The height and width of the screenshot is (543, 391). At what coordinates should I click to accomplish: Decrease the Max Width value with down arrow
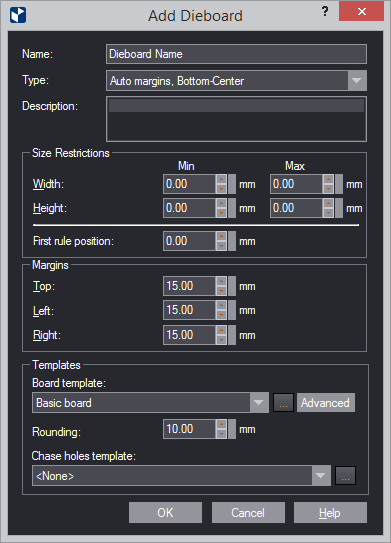[x=328, y=189]
